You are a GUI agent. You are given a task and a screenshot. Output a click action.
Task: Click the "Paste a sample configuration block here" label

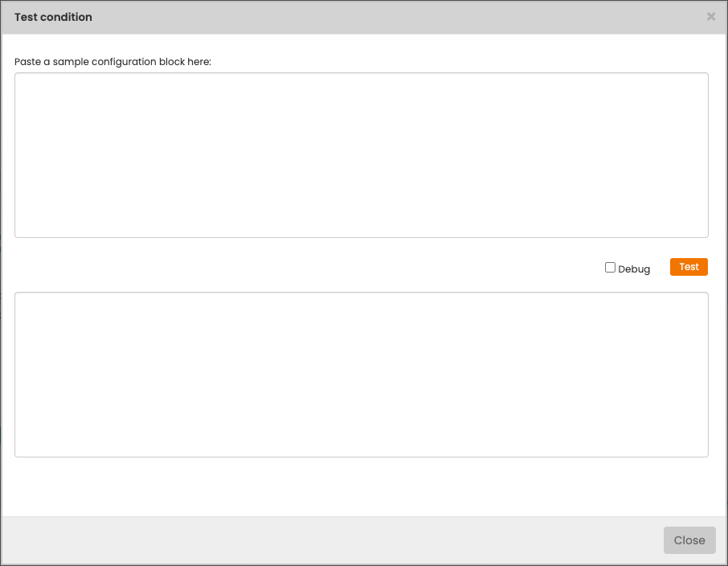point(112,62)
